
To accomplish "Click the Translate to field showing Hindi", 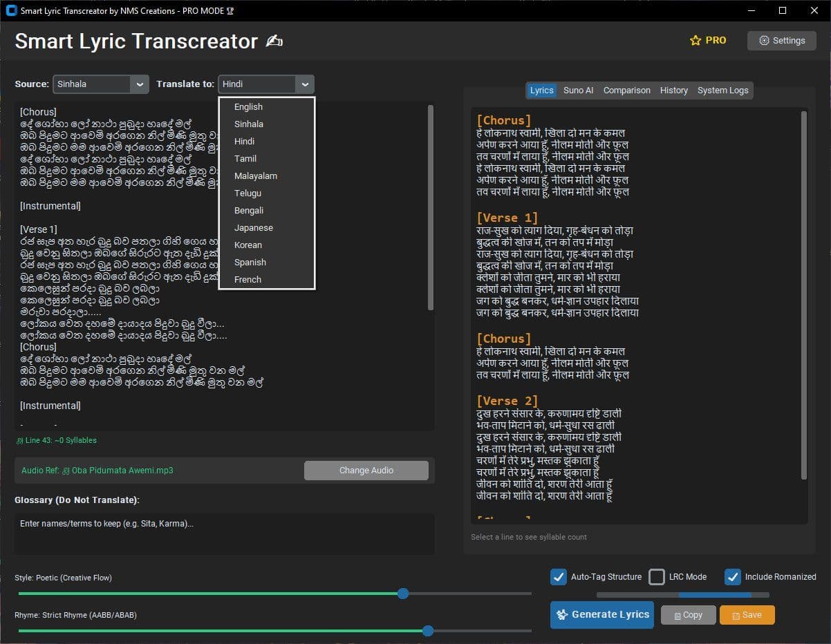I will coord(266,84).
